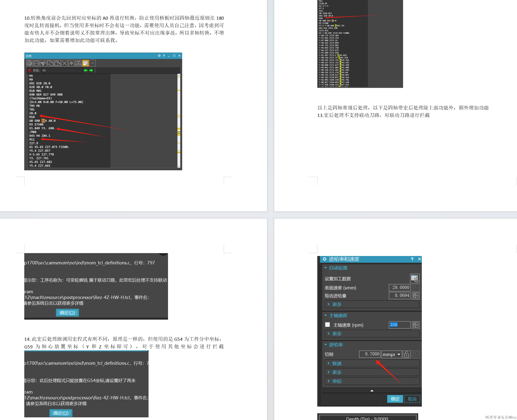This screenshot has width=517, height=420.
Task: Click 取消 in 进给率和速度 dialog
Action: [x=412, y=399]
